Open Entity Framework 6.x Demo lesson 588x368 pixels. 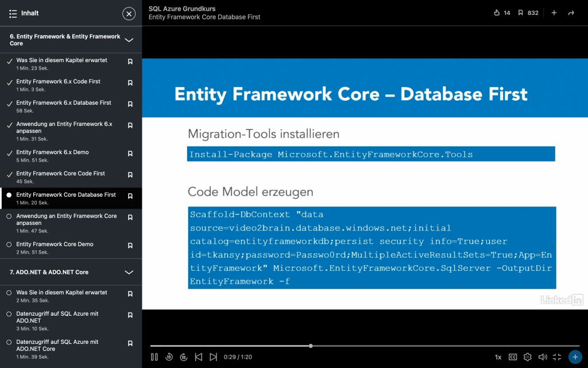click(x=52, y=152)
